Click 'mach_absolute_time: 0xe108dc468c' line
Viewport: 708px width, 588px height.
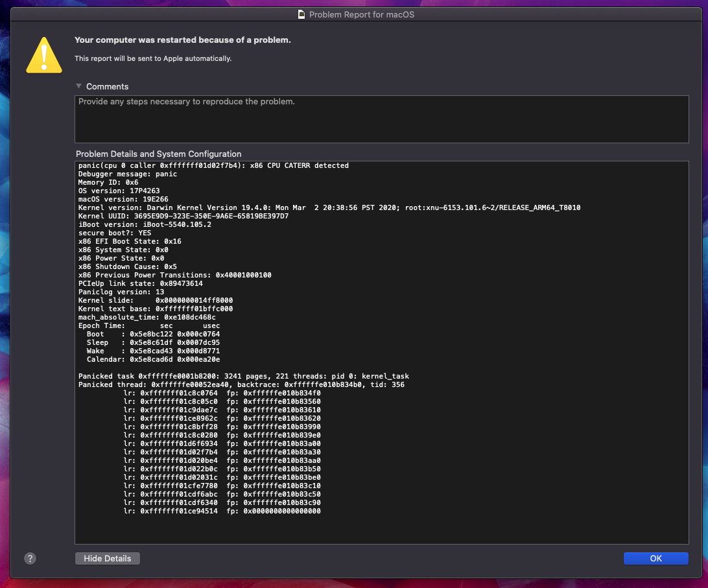(147, 317)
